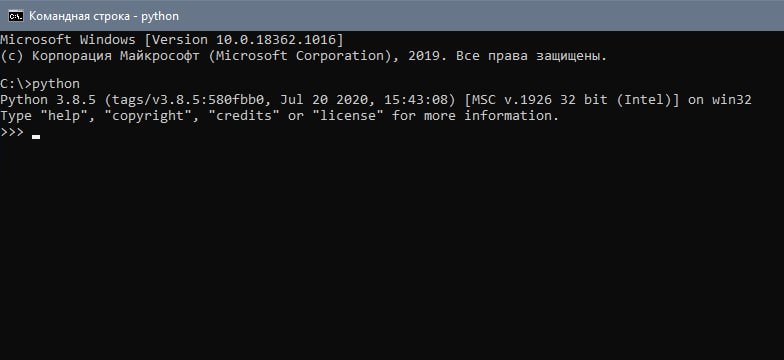Screen dimensions: 784x360
Task: Click the version number '10.0.18362.1016'
Action: click(276, 40)
